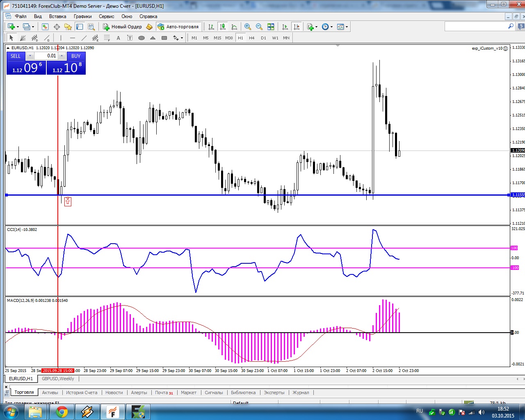Viewport: 525px width, 420px height.
Task: Open the Графики menu
Action: pos(83,16)
